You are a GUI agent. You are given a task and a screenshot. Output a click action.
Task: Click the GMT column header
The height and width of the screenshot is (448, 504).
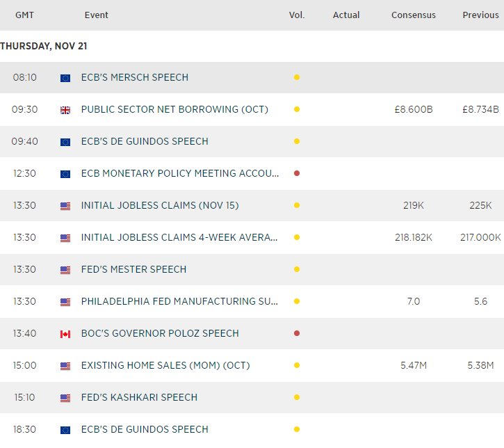(x=25, y=15)
